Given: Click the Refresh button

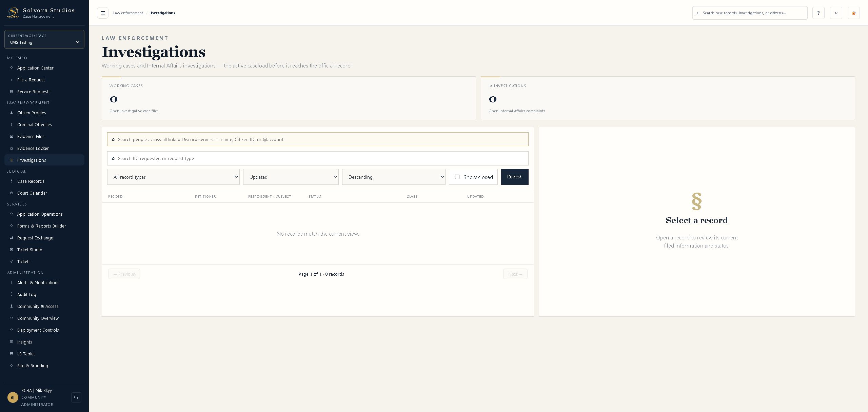Looking at the screenshot, I should point(515,177).
